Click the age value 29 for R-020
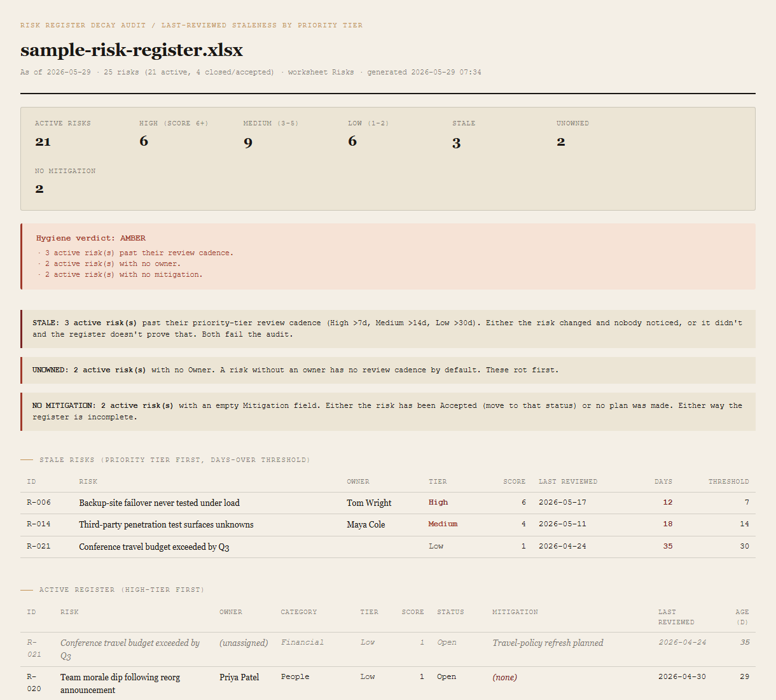This screenshot has width=776, height=700. [x=744, y=676]
